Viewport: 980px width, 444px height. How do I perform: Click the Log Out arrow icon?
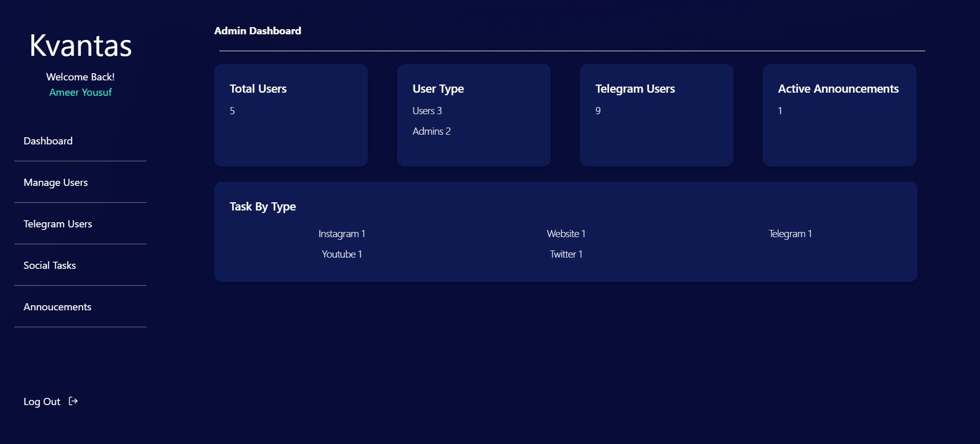(x=73, y=401)
